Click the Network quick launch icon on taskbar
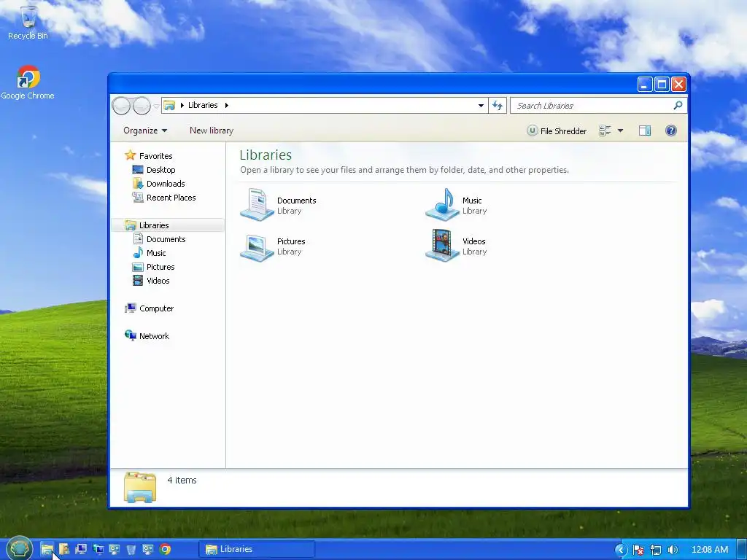Screen dimensions: 747x560 98,549
